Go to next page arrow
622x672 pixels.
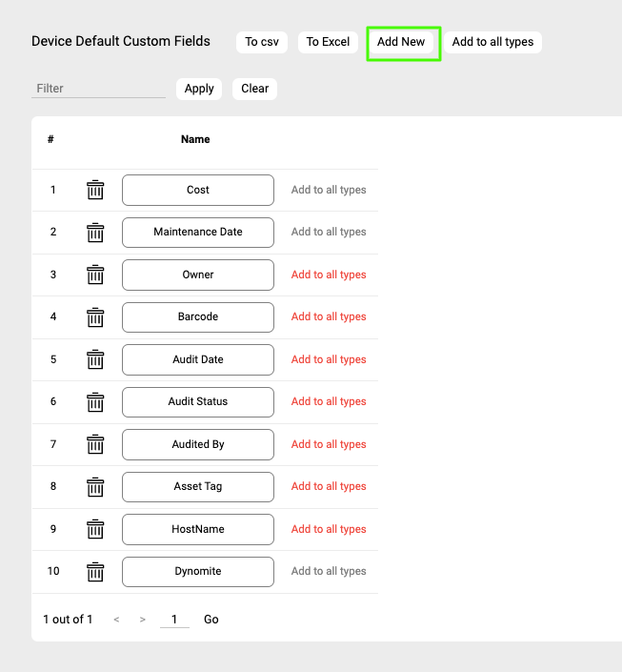click(143, 620)
